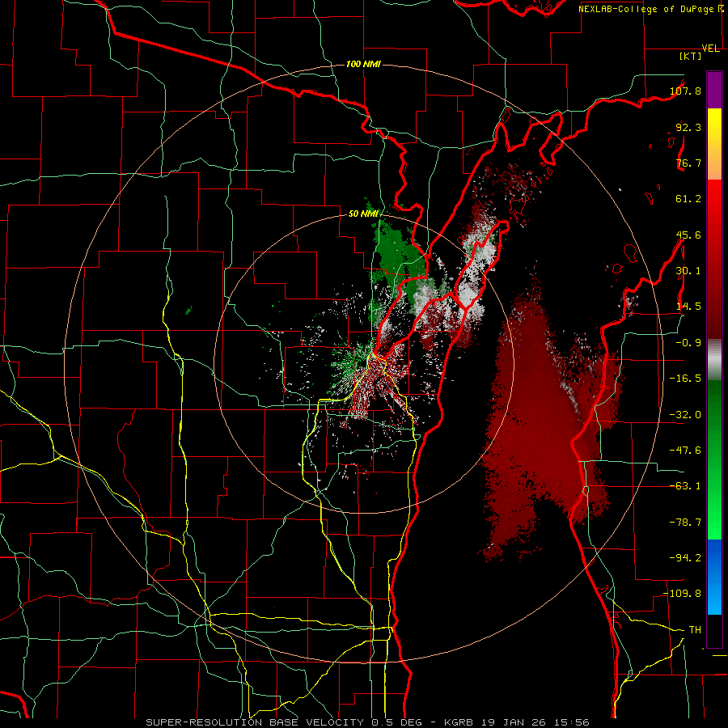Select the 107.8 velocity scale value

click(685, 91)
